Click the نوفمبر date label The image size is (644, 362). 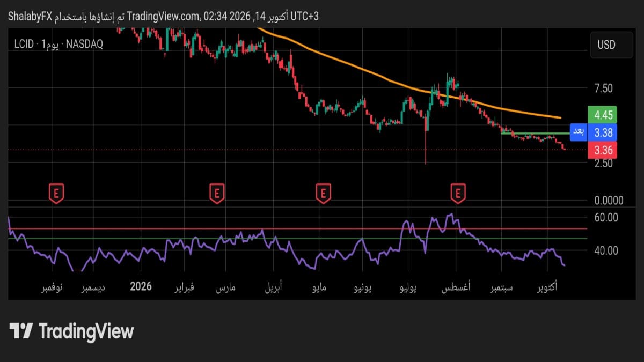(52, 287)
